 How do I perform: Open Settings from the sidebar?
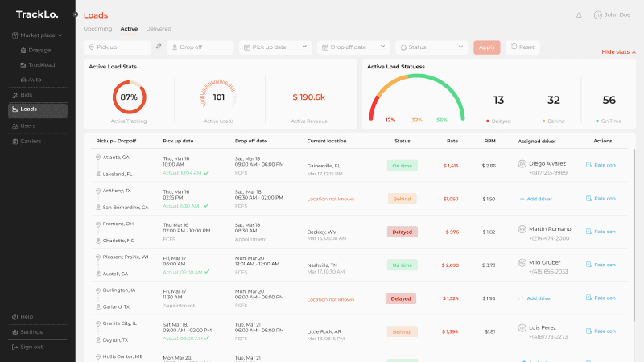click(x=31, y=331)
